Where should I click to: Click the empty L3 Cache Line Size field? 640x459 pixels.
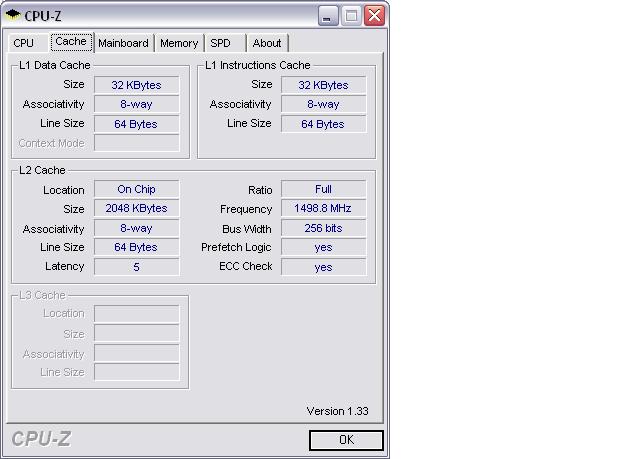(x=136, y=372)
